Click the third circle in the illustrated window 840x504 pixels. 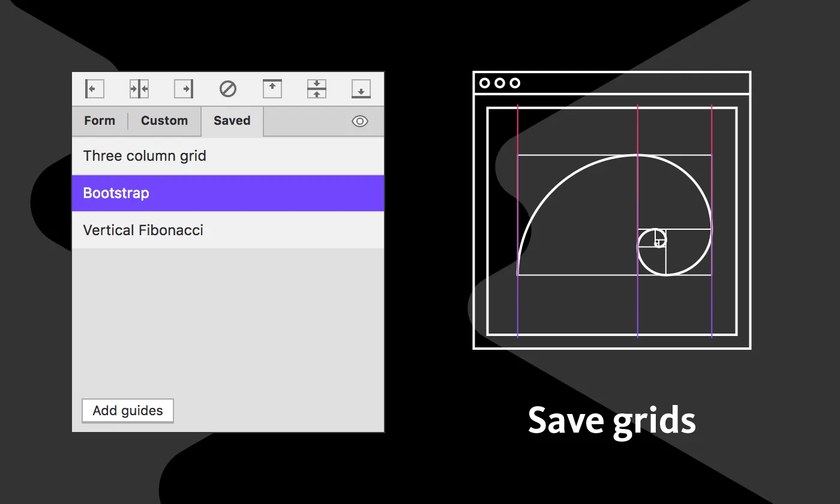(x=515, y=83)
